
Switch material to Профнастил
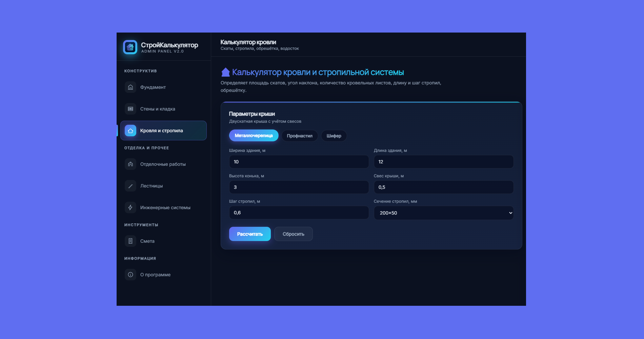click(x=300, y=136)
